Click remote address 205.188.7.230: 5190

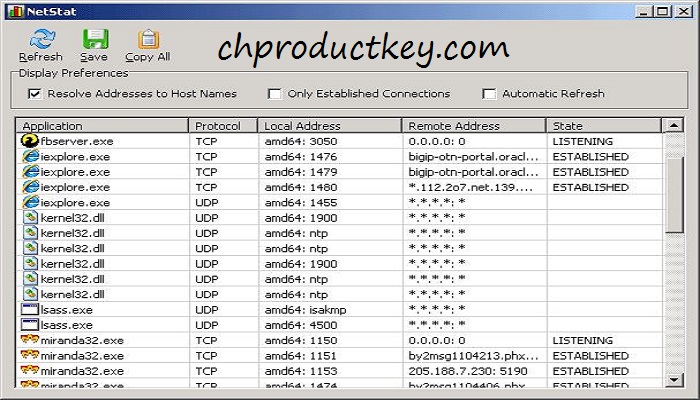click(468, 371)
